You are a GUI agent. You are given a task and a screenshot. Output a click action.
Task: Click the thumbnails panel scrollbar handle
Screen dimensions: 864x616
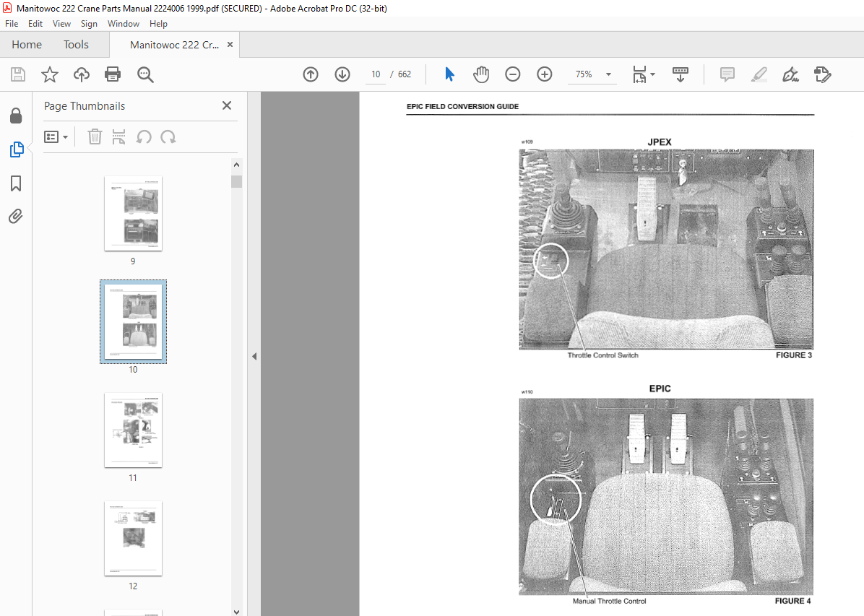[x=236, y=181]
